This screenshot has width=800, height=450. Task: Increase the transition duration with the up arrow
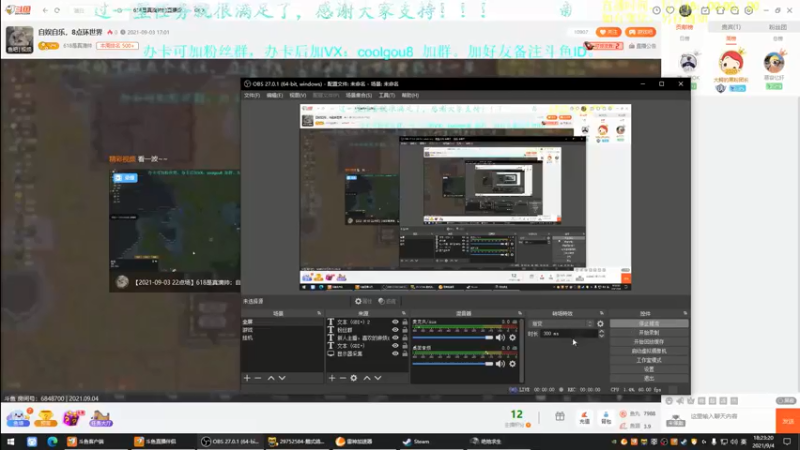(x=602, y=332)
